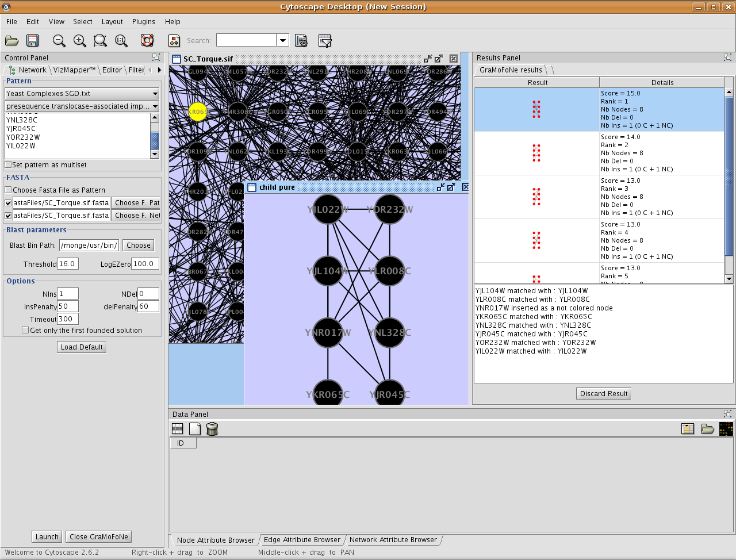Float the Data Panel window

(727, 414)
